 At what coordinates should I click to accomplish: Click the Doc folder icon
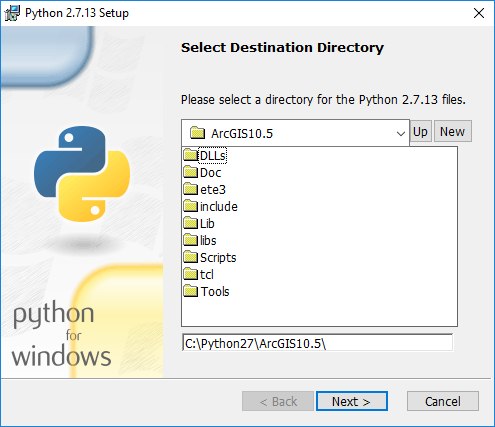(x=191, y=172)
